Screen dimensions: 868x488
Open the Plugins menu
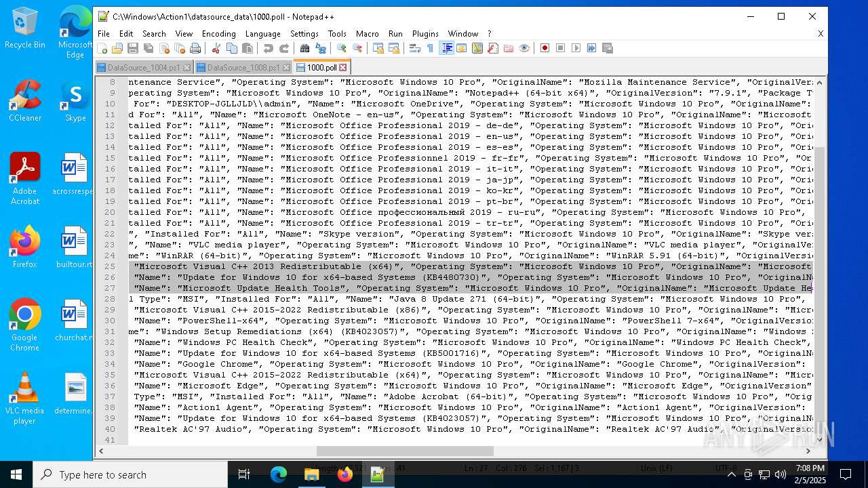pyautogui.click(x=425, y=33)
